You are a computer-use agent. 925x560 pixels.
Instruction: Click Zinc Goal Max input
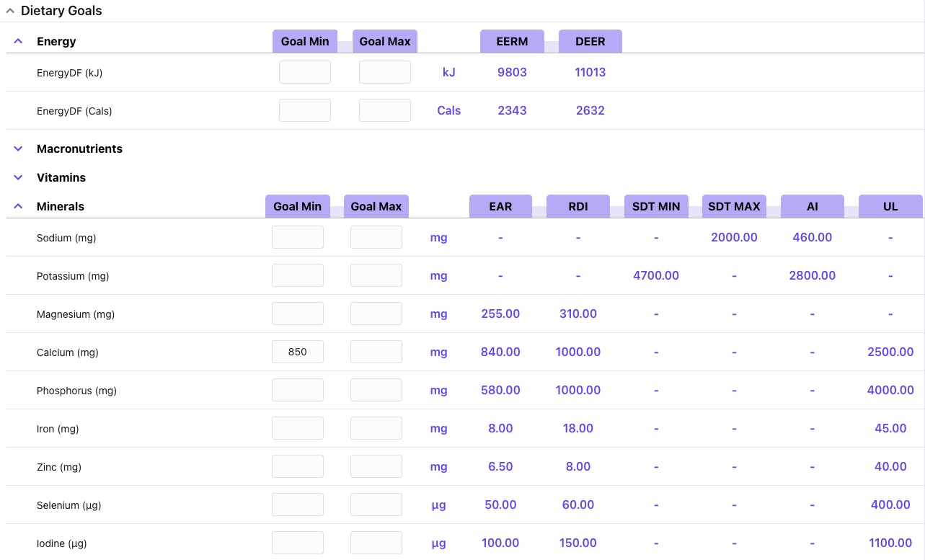coord(376,466)
